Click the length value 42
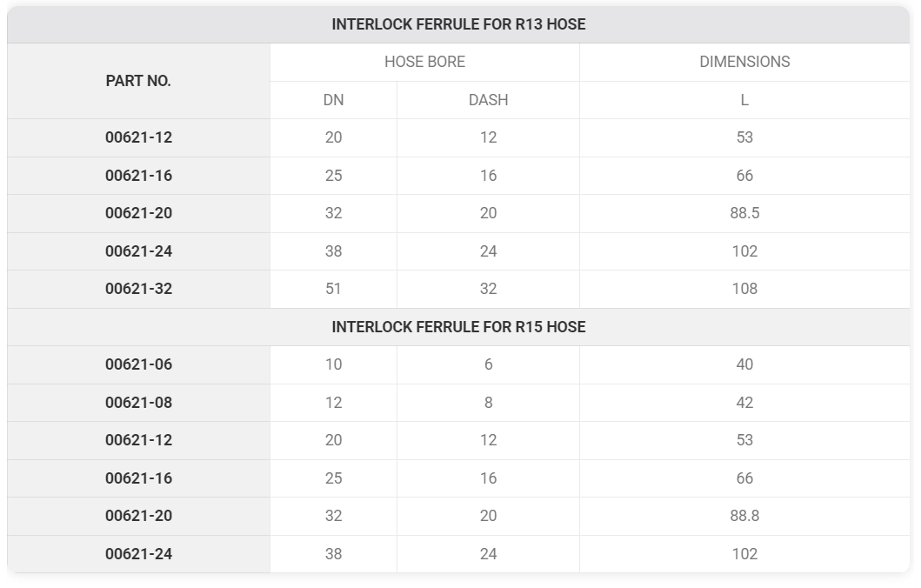The width and height of the screenshot is (921, 588). [x=744, y=403]
